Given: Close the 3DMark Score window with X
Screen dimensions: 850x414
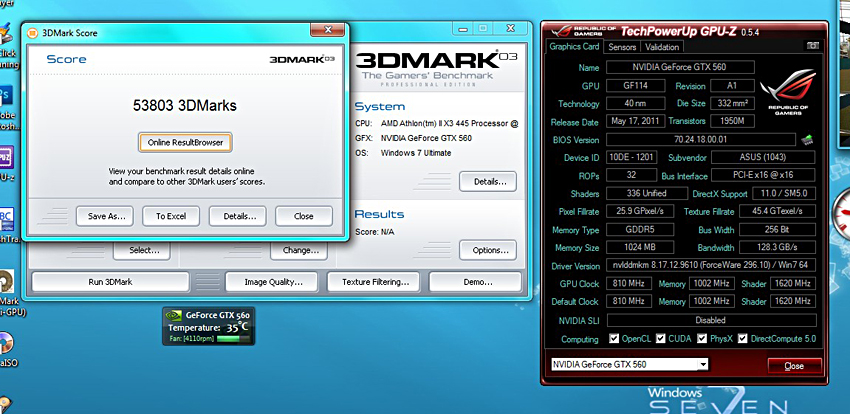Looking at the screenshot, I should (327, 29).
